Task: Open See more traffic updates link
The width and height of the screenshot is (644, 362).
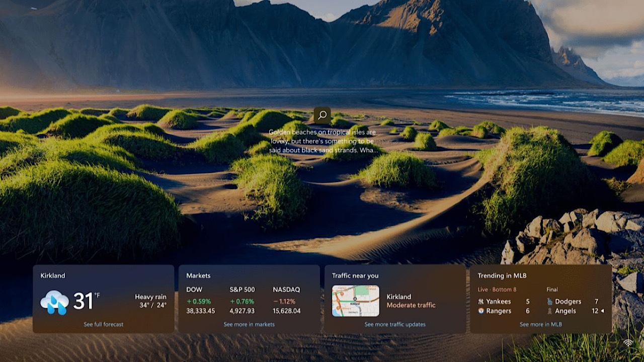Action: click(x=395, y=324)
